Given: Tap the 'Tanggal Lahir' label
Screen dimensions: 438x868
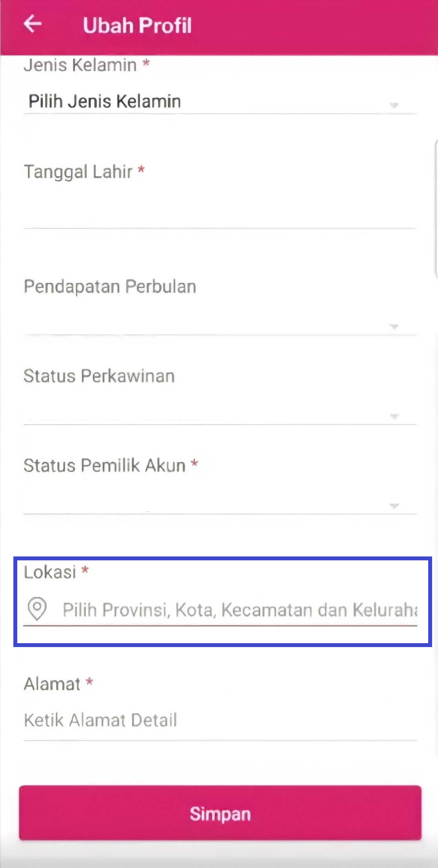Looking at the screenshot, I should pos(78,172).
